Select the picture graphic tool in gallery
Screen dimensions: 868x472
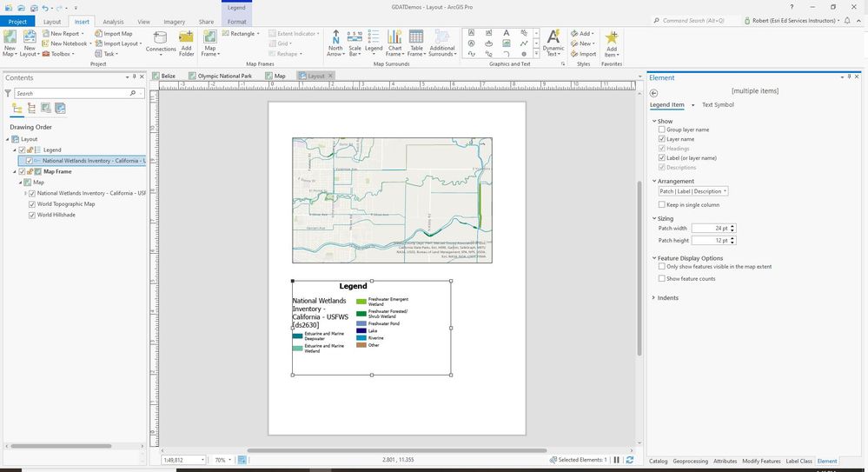[x=506, y=43]
